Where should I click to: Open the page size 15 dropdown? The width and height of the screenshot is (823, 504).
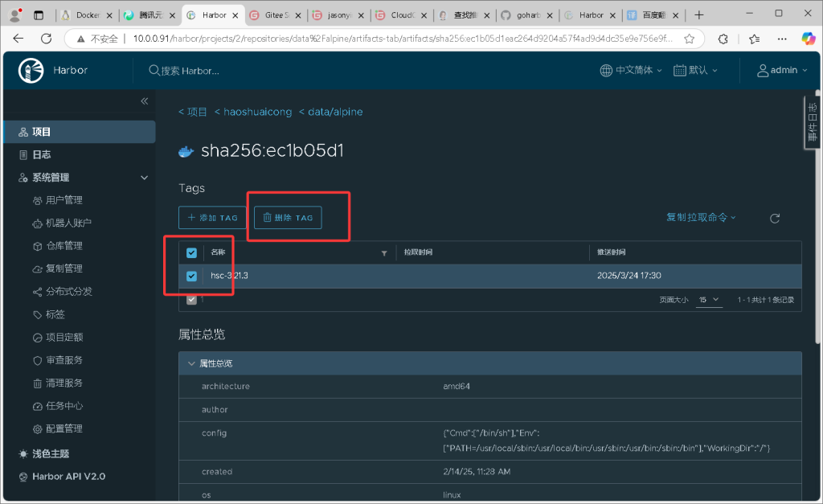(x=709, y=300)
